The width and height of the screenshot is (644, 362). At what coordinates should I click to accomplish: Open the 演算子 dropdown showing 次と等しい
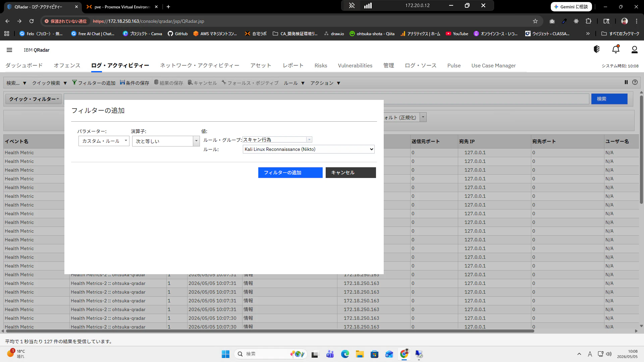166,141
